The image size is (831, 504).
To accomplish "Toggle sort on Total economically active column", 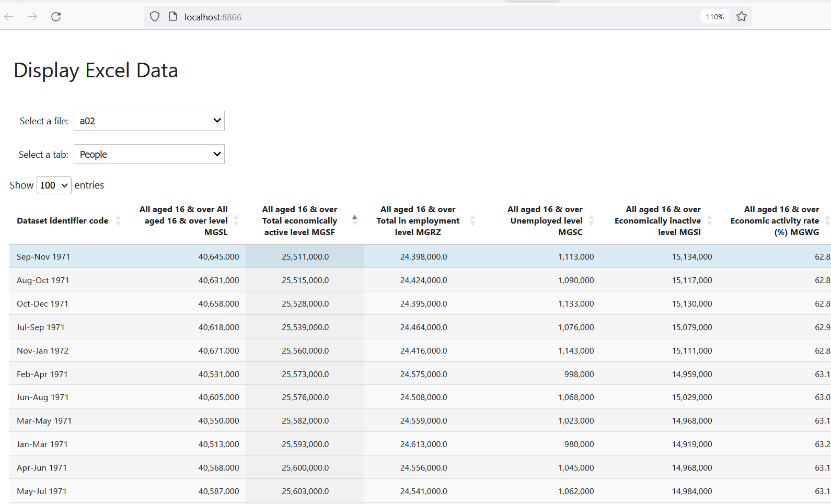I will pyautogui.click(x=299, y=221).
